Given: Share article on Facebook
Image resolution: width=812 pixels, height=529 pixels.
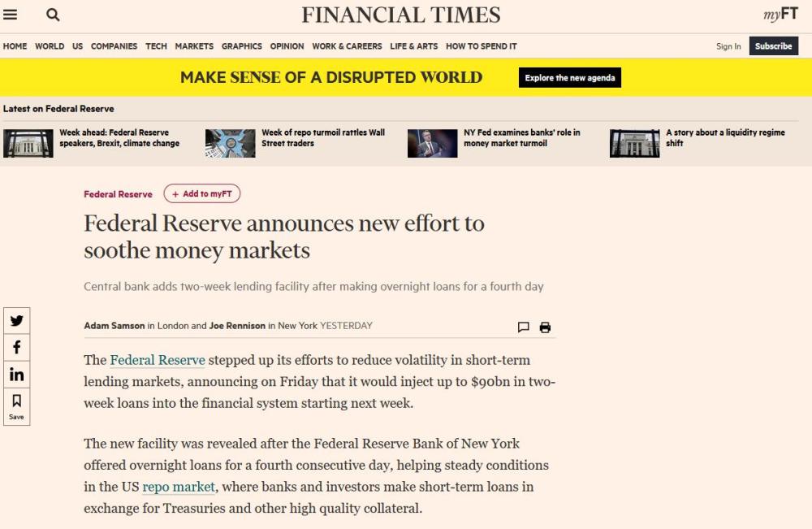Looking at the screenshot, I should point(16,347).
